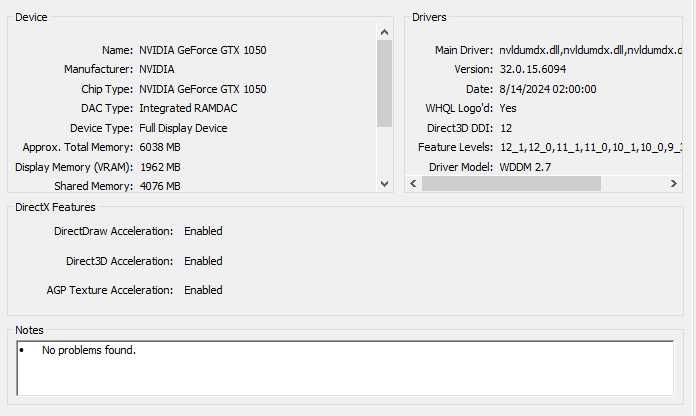This screenshot has width=696, height=416.
Task: Click inside the Notes text box
Action: [345, 368]
